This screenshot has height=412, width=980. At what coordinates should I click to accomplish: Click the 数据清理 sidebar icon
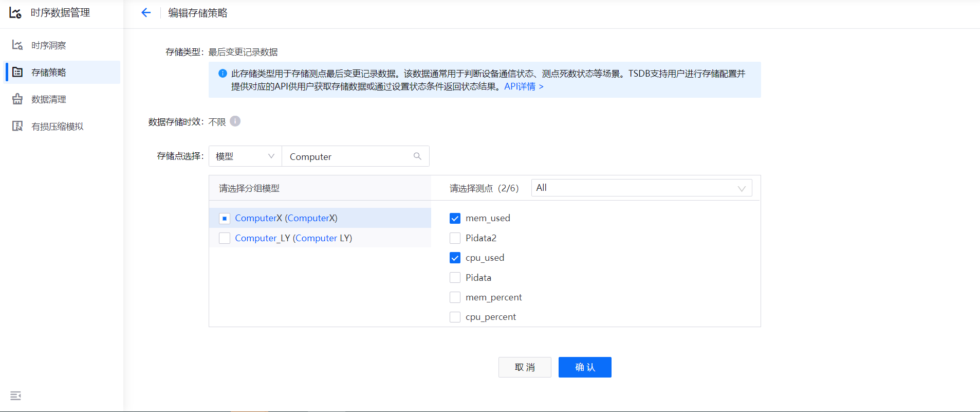pos(17,99)
